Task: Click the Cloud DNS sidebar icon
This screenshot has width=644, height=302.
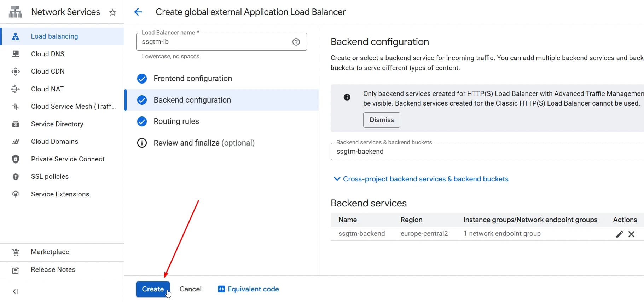Action: [16, 54]
